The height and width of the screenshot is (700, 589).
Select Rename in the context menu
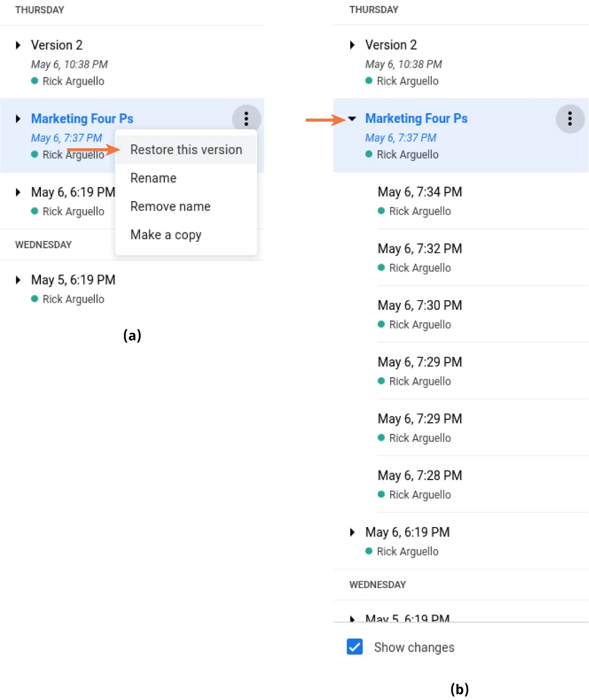coord(154,178)
